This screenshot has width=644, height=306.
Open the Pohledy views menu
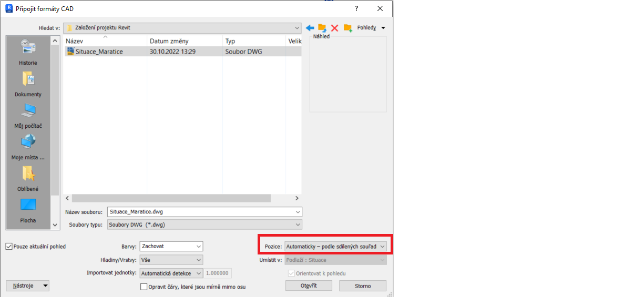click(371, 28)
